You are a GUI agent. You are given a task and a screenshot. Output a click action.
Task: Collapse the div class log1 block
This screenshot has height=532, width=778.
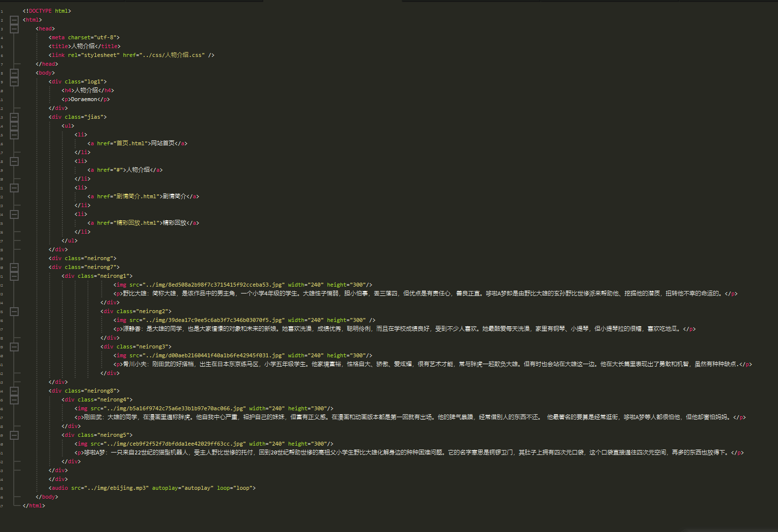(x=14, y=82)
